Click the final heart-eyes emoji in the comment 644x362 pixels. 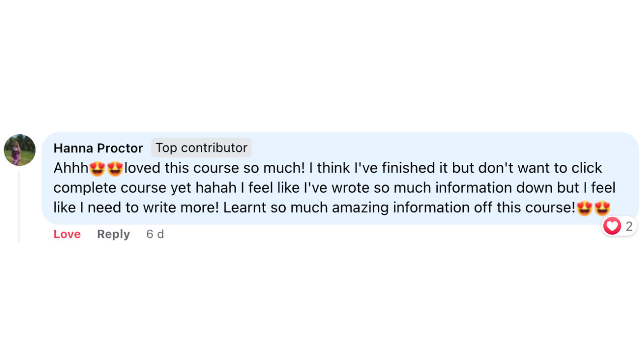pyautogui.click(x=602, y=208)
